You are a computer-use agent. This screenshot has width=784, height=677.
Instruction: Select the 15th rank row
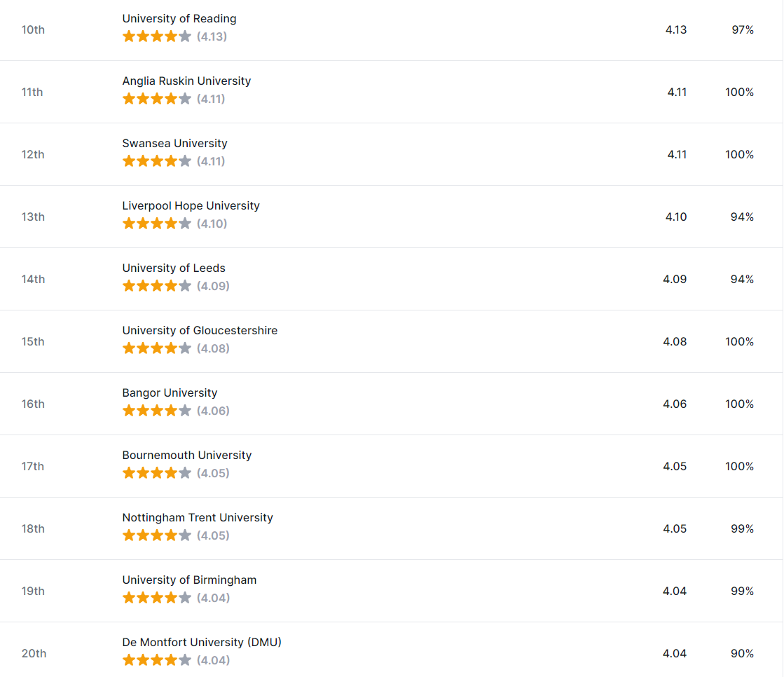click(392, 341)
